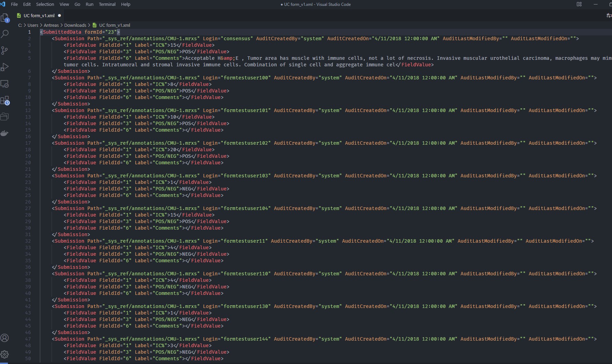Open the Terminal menu
This screenshot has width=612, height=364.
coord(107,4)
